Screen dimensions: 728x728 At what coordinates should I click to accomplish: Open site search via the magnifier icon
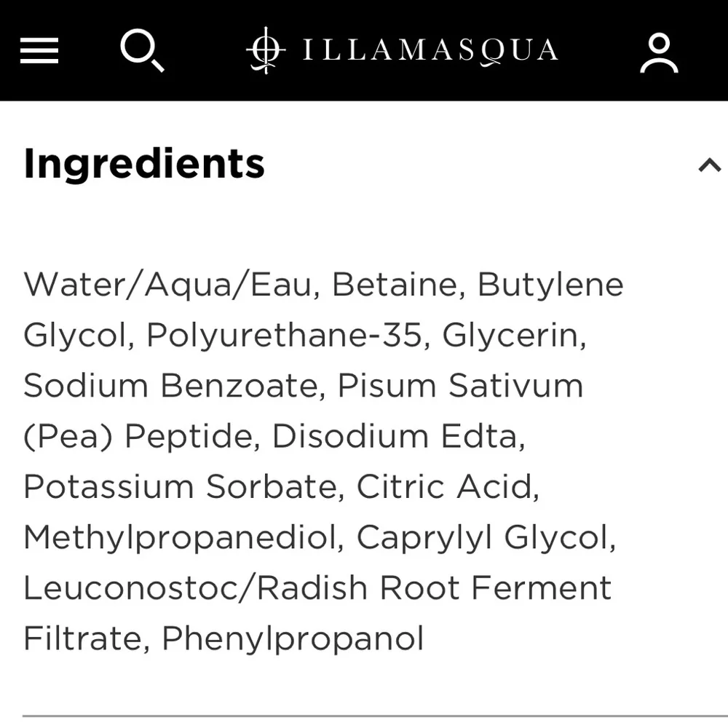pos(143,51)
